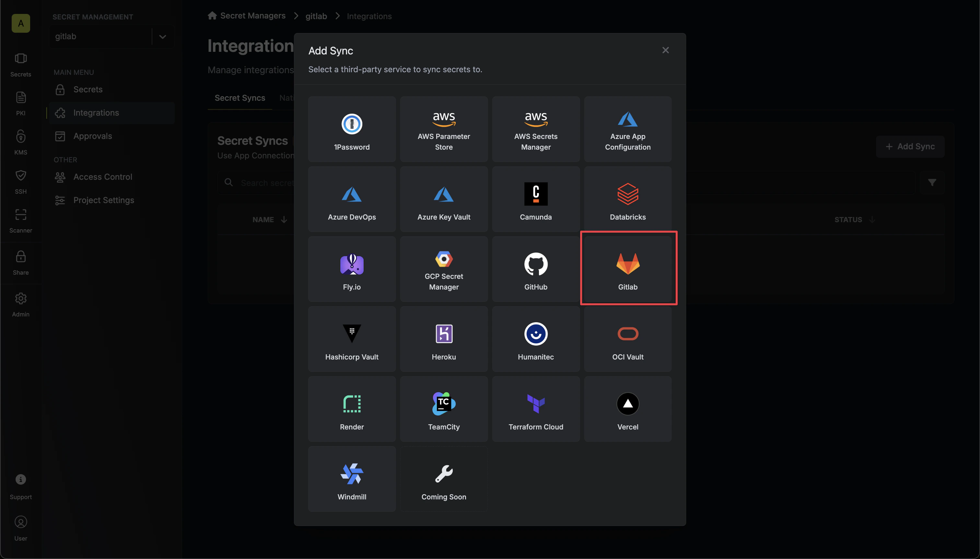The width and height of the screenshot is (980, 559).
Task: Choose the OCI Vault integration
Action: tap(628, 339)
